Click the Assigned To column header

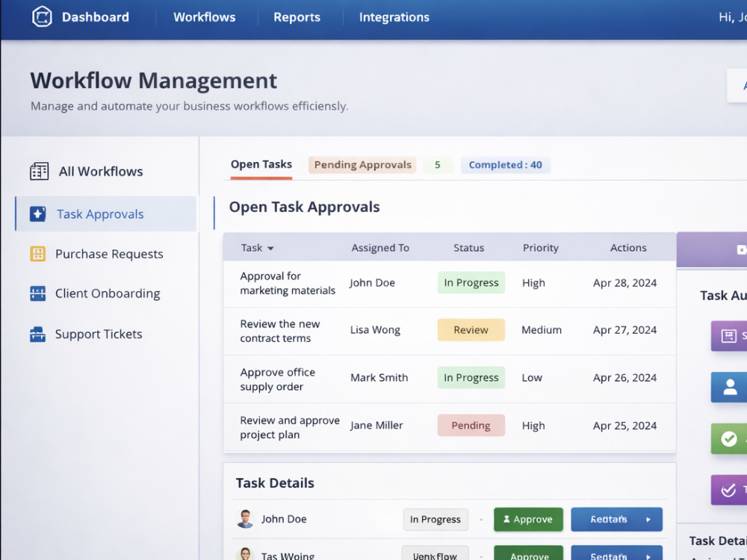click(x=380, y=248)
